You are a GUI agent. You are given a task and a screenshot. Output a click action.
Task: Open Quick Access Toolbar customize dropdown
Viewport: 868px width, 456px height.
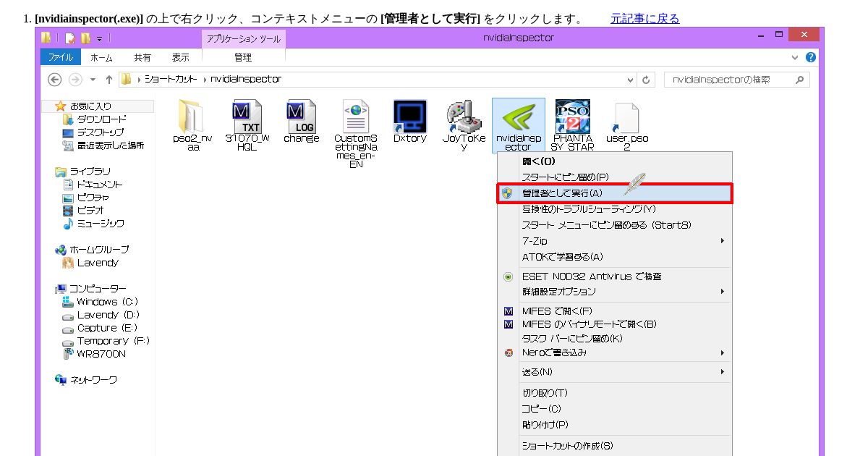coord(99,38)
